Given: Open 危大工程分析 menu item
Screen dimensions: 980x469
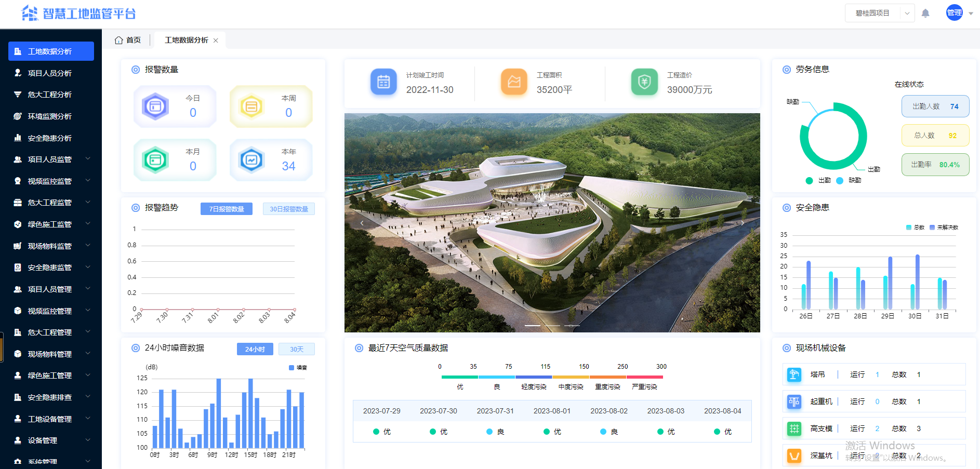Looking at the screenshot, I should 51,95.
